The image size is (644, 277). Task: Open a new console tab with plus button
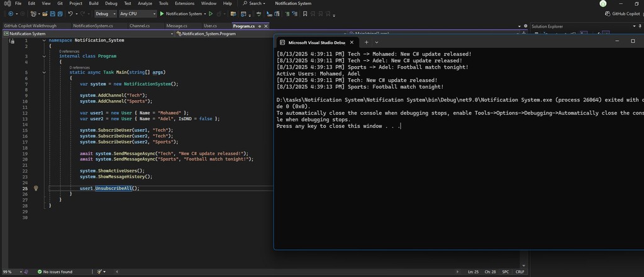coord(367,42)
